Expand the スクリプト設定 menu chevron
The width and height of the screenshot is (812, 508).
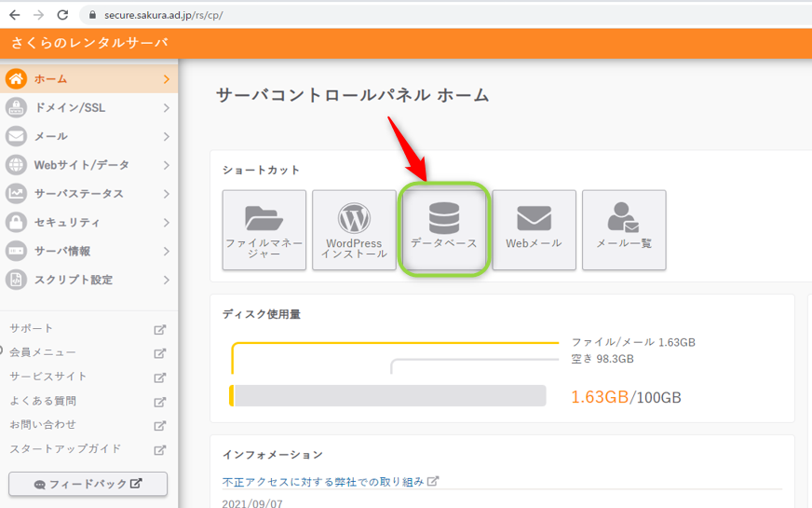167,280
